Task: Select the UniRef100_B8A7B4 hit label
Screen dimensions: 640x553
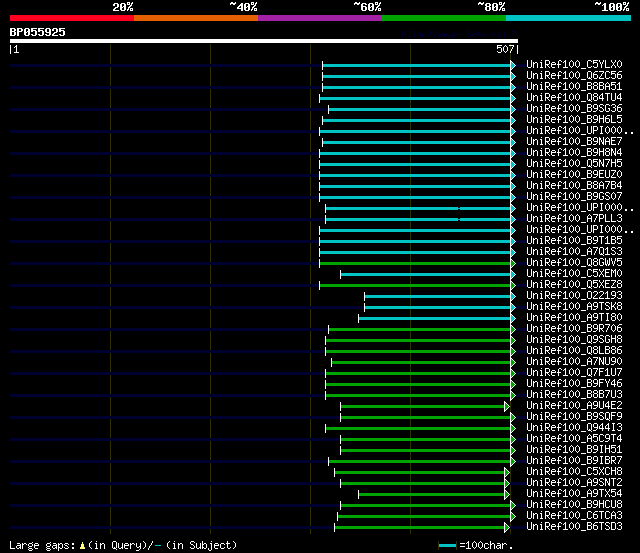Action: click(x=574, y=186)
